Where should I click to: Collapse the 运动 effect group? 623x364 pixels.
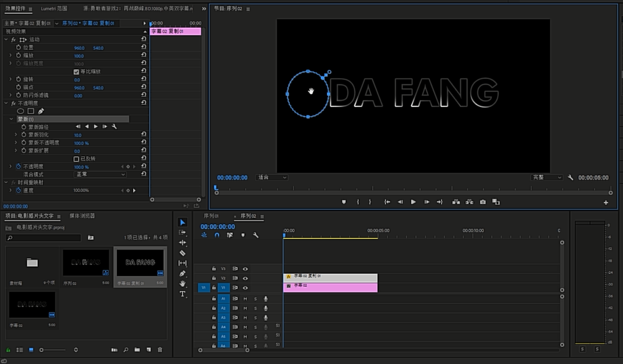tap(6, 40)
